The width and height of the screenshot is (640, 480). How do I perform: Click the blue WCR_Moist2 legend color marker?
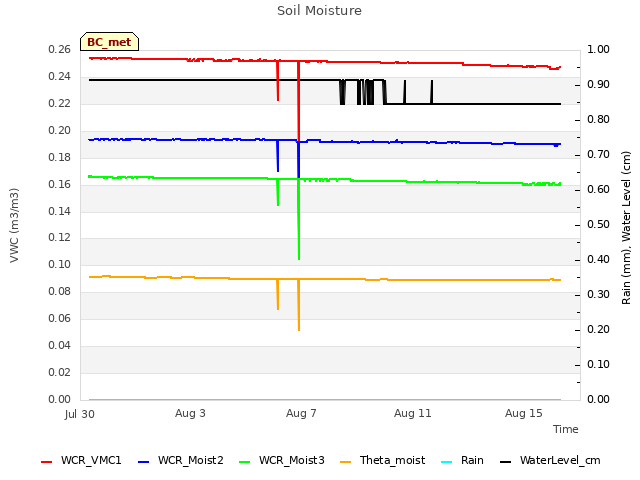click(144, 462)
